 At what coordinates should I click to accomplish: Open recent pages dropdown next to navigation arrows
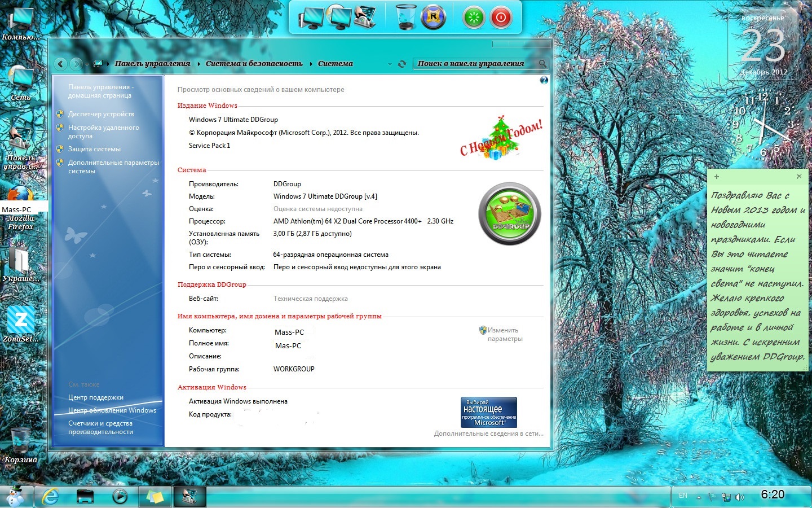coord(87,64)
